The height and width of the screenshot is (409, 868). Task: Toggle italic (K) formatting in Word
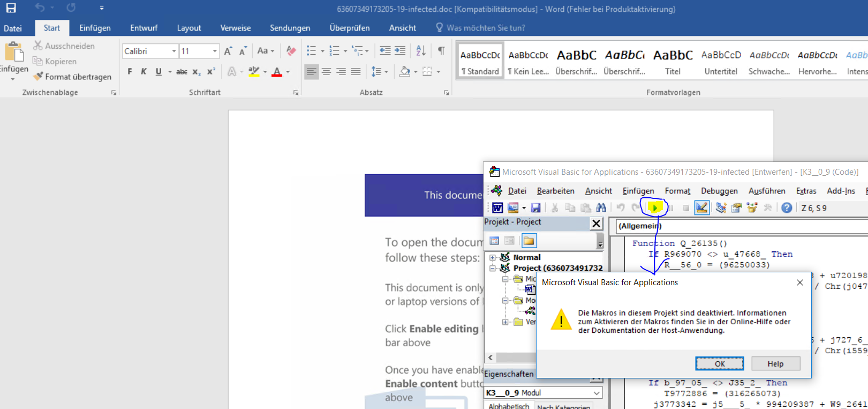144,71
